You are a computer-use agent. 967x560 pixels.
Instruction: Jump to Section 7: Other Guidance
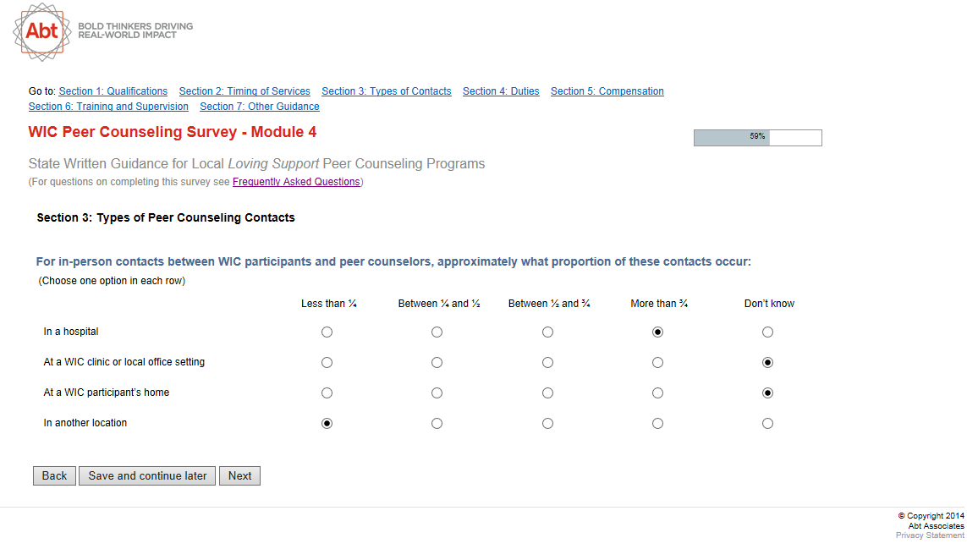tap(260, 107)
